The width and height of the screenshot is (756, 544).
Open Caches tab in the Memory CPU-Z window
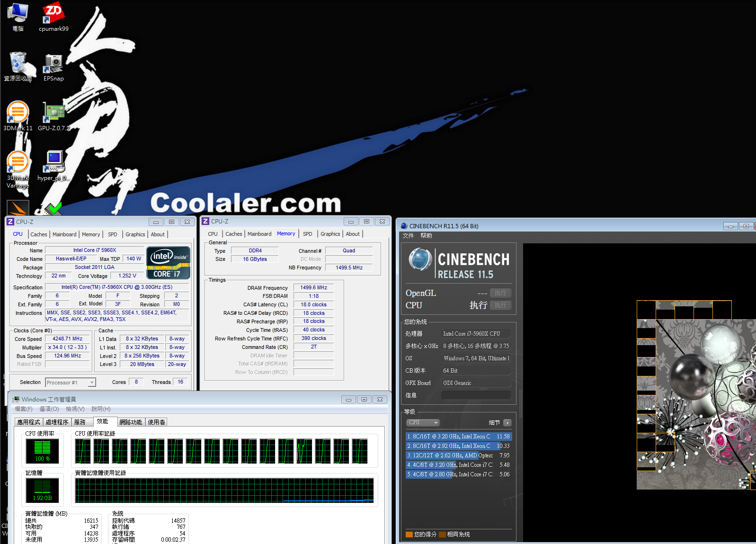point(233,234)
